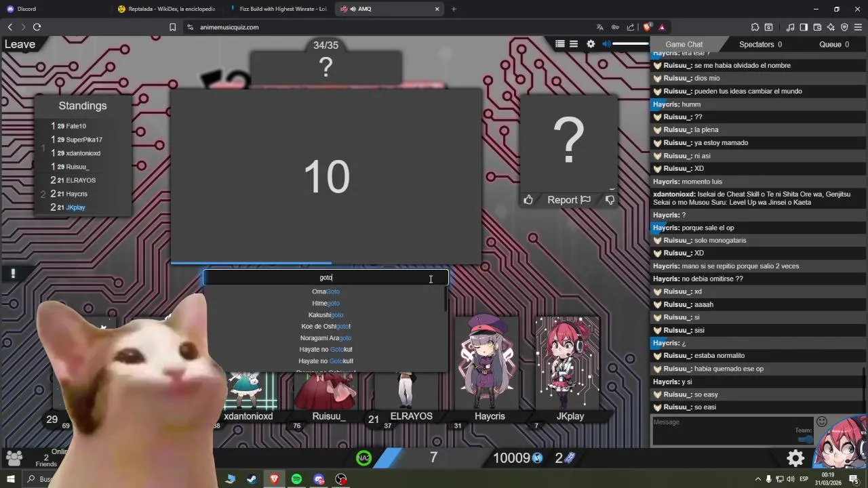Switch to the Spectators tab

point(760,44)
